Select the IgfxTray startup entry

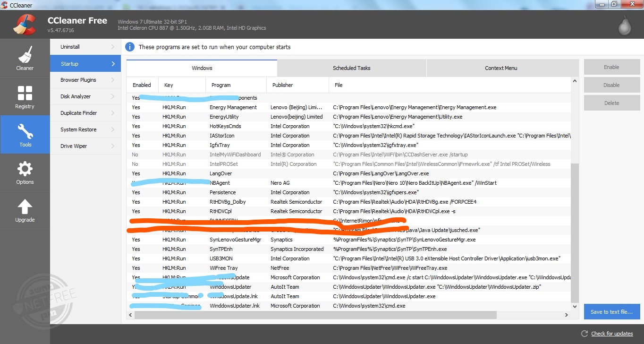pos(349,145)
